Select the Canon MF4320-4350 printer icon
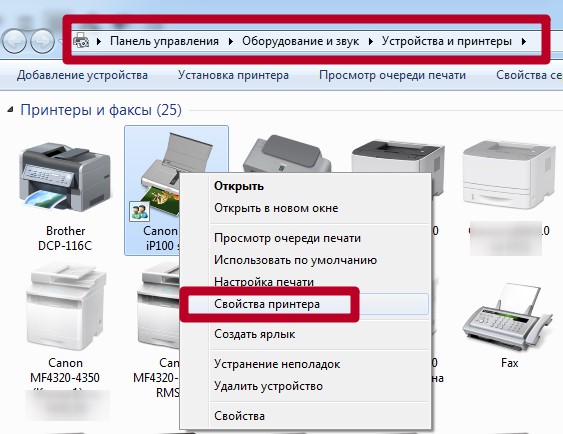The height and width of the screenshot is (434, 563). click(x=66, y=307)
